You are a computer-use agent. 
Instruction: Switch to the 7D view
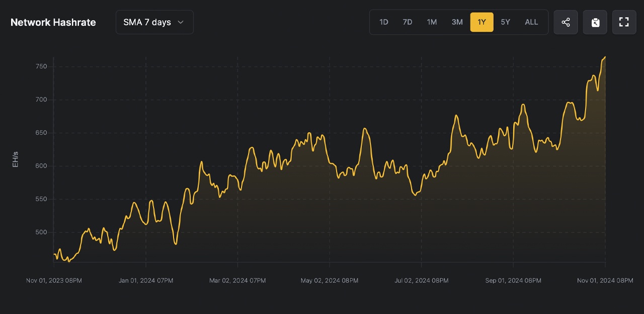408,22
